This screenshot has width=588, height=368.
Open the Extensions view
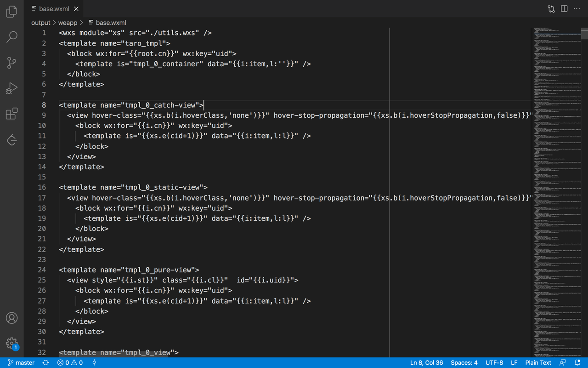(12, 114)
